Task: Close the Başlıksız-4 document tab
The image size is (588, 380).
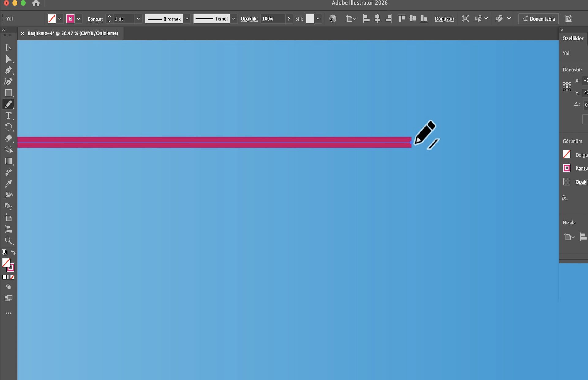Action: point(22,33)
